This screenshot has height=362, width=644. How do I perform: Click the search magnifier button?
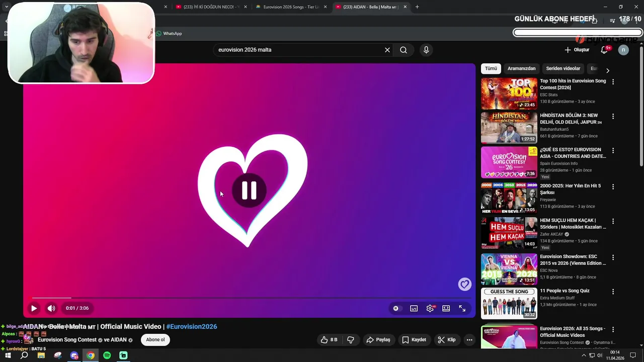click(404, 50)
